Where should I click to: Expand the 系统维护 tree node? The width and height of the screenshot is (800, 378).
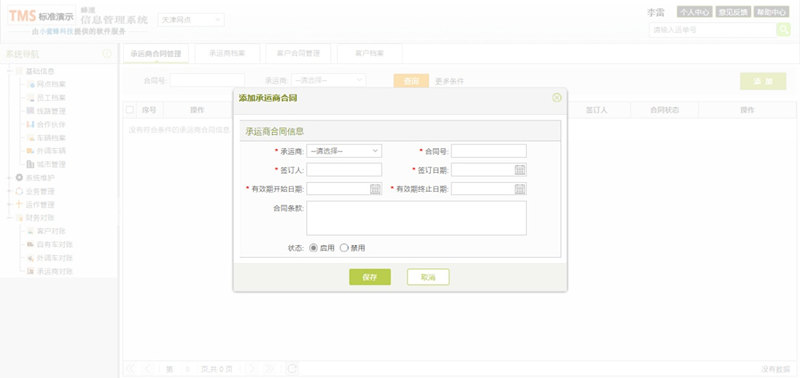click(9, 178)
